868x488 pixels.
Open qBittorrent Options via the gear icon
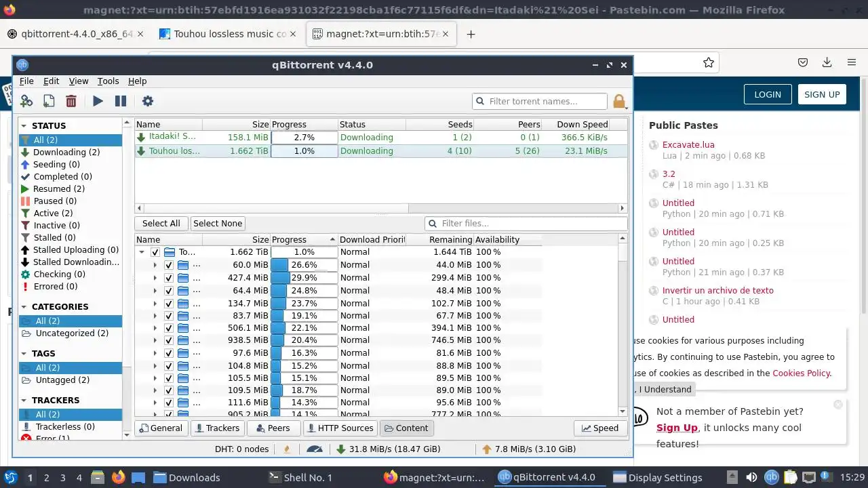pos(147,101)
